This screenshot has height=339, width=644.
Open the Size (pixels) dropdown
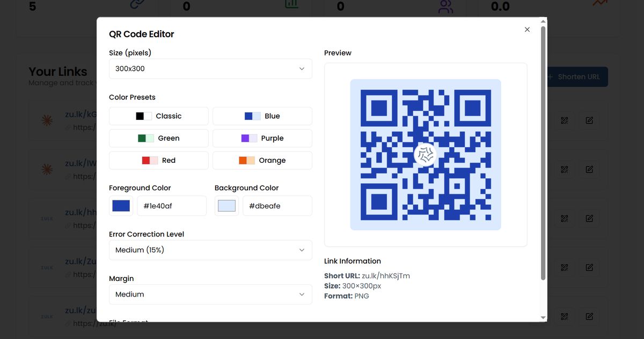(210, 69)
